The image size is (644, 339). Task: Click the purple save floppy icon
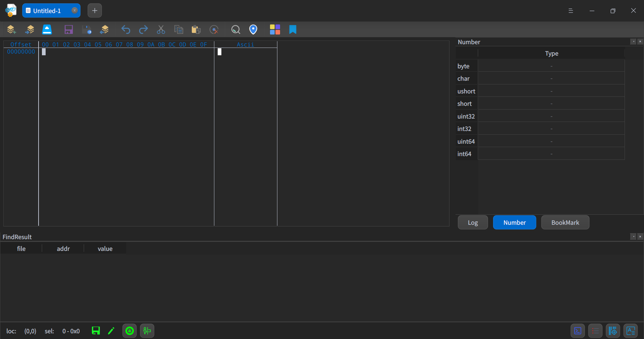pos(69,29)
